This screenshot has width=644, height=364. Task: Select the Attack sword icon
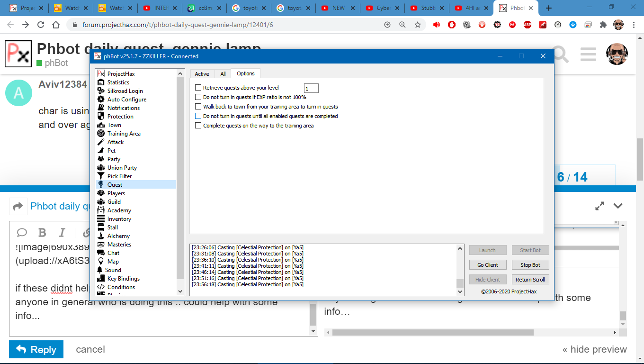pos(100,142)
